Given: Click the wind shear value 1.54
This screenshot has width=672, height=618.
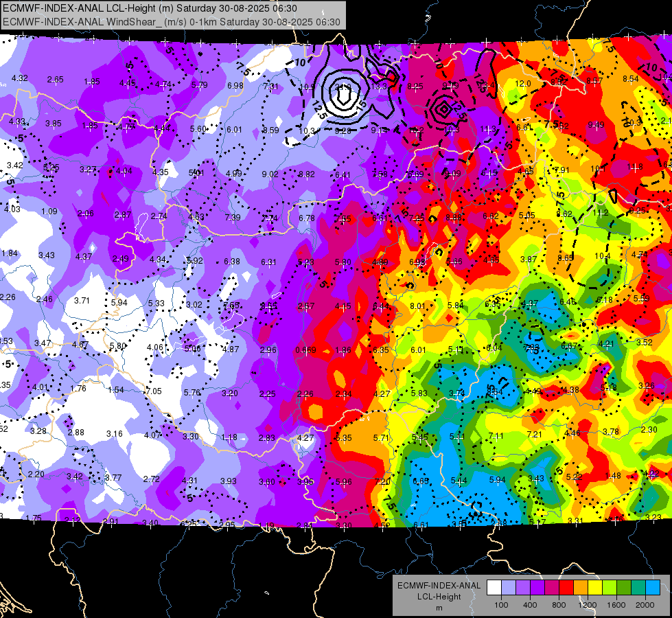Looking at the screenshot, I should point(116,390).
